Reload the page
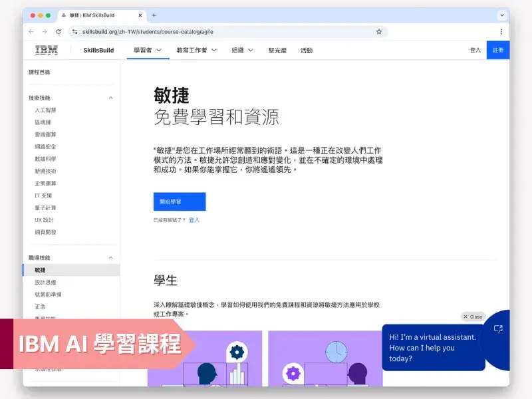The image size is (532, 399). [59, 31]
